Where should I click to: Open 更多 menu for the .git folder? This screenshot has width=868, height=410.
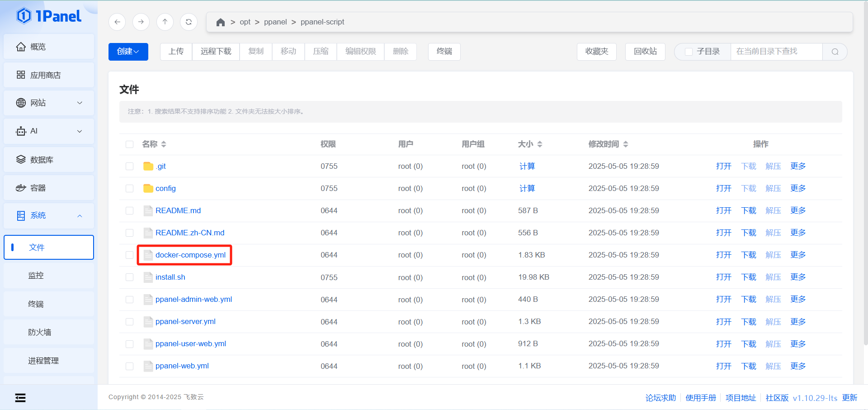click(x=798, y=166)
